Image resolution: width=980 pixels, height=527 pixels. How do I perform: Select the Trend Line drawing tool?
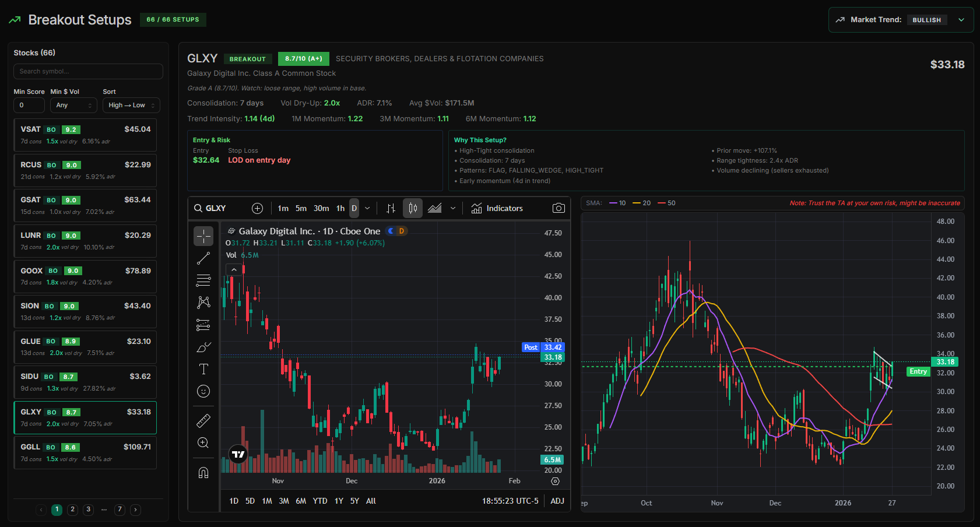[x=203, y=258]
